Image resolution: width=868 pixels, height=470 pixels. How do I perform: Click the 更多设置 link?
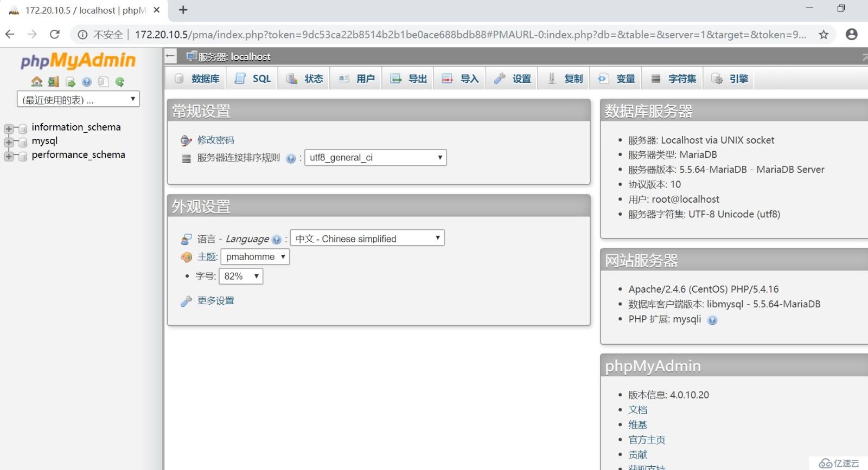pos(216,301)
